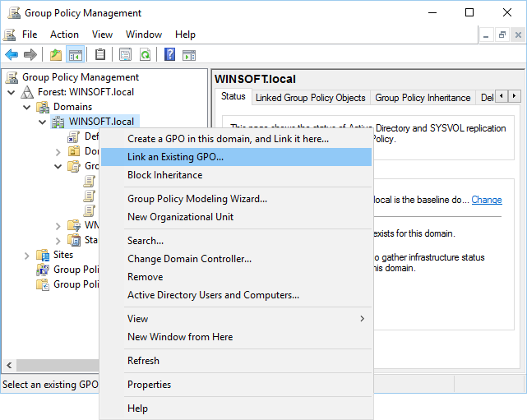Image resolution: width=527 pixels, height=420 pixels.
Task: Select Block Inheritance from context menu
Action: coord(236,175)
